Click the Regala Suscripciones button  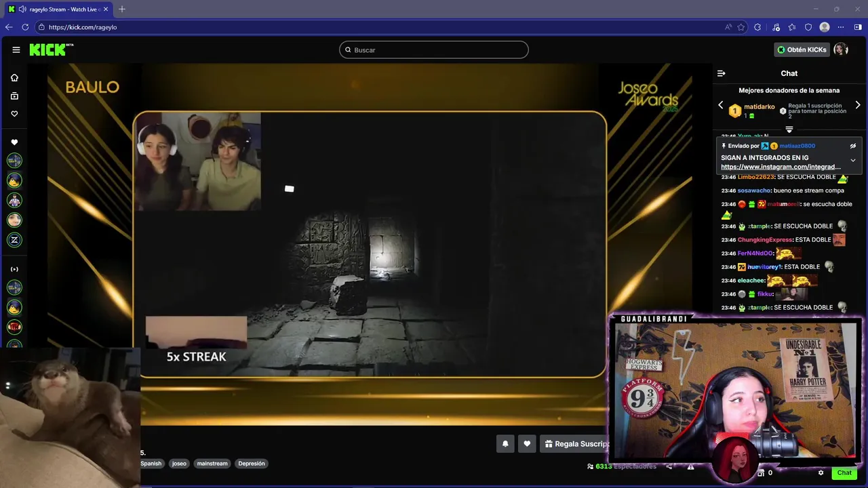575,444
